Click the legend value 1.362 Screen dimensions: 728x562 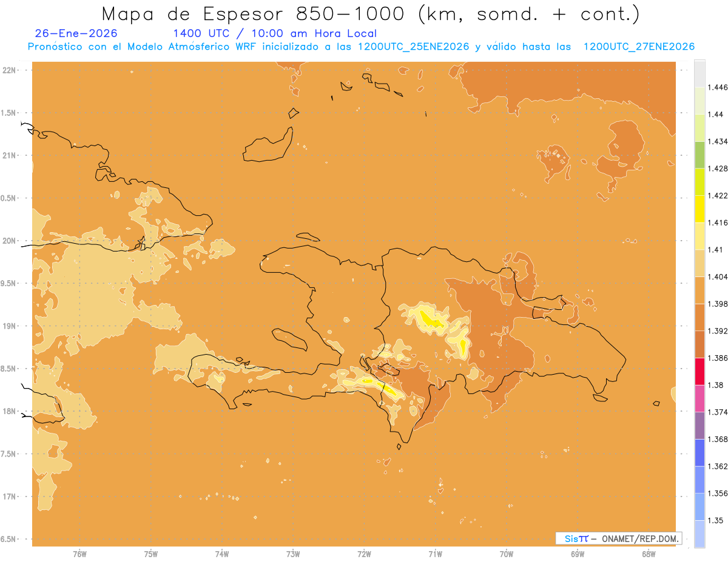pos(717,466)
